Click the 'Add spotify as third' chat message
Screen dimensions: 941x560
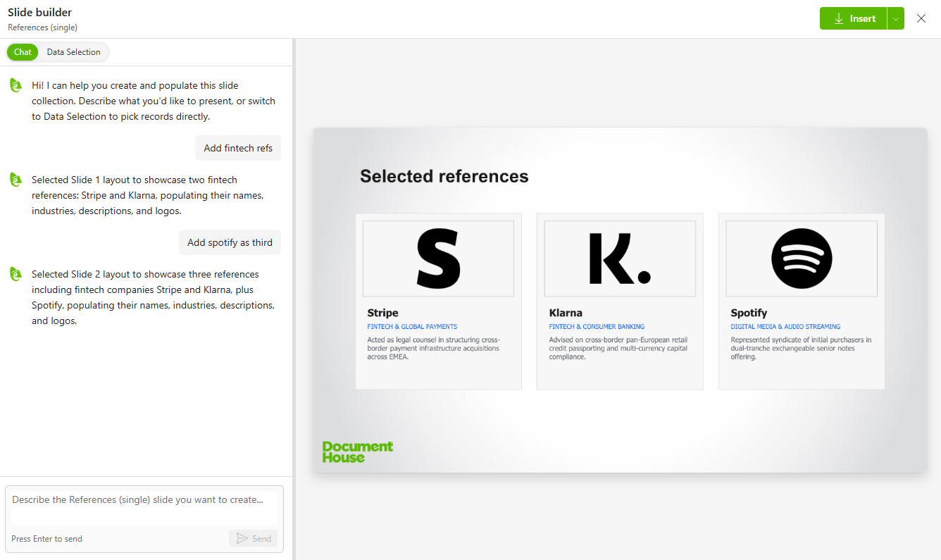[230, 242]
